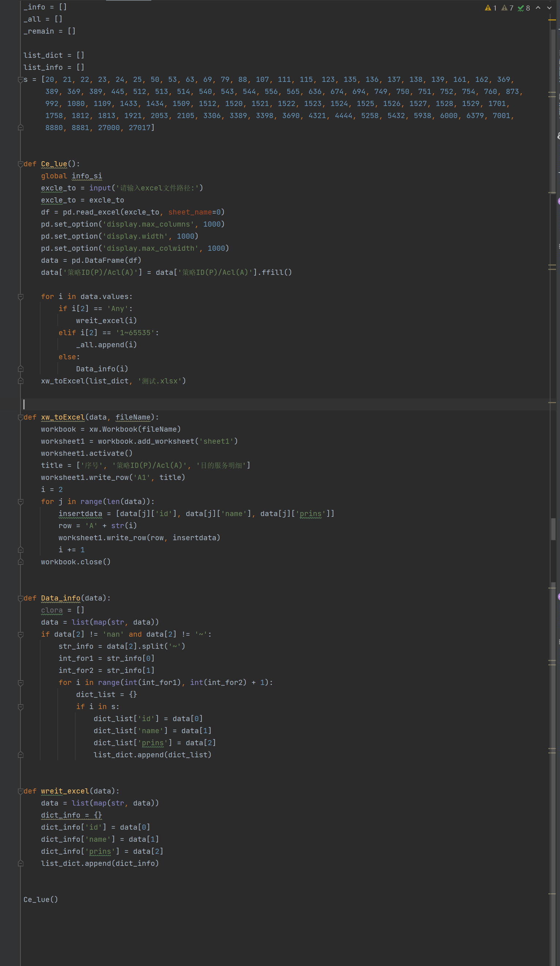The width and height of the screenshot is (560, 966).
Task: Click 'workbook.close()' statement
Action: click(76, 562)
